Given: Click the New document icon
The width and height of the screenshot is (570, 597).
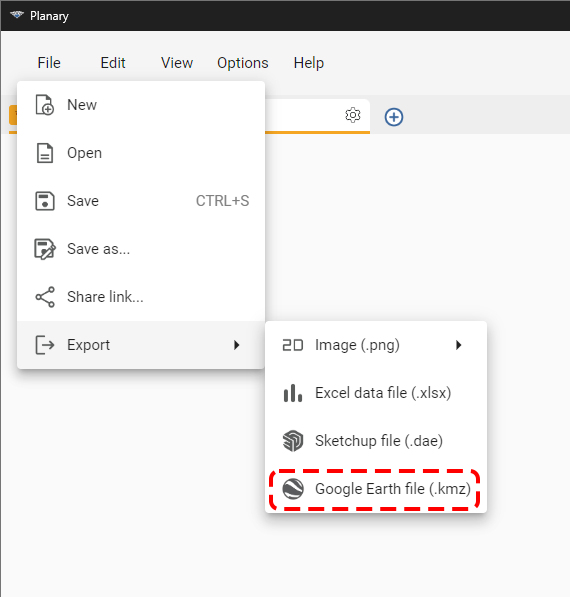Looking at the screenshot, I should click(x=45, y=105).
